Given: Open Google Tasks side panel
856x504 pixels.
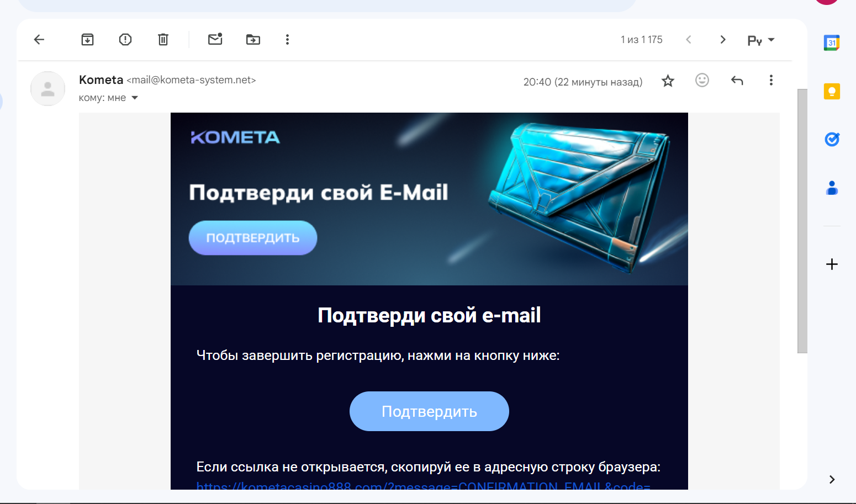Looking at the screenshot, I should click(832, 139).
